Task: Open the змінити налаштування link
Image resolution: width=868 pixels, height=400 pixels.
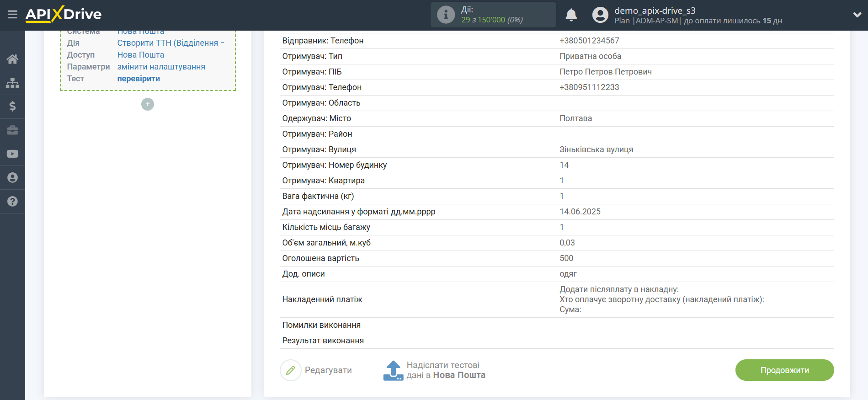Action: [x=161, y=67]
